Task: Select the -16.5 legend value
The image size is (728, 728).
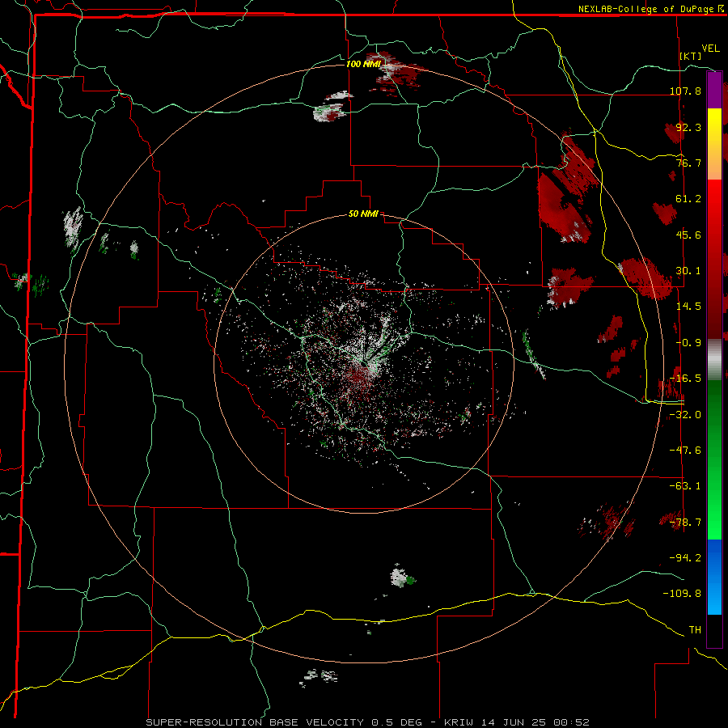Action: 685,379
